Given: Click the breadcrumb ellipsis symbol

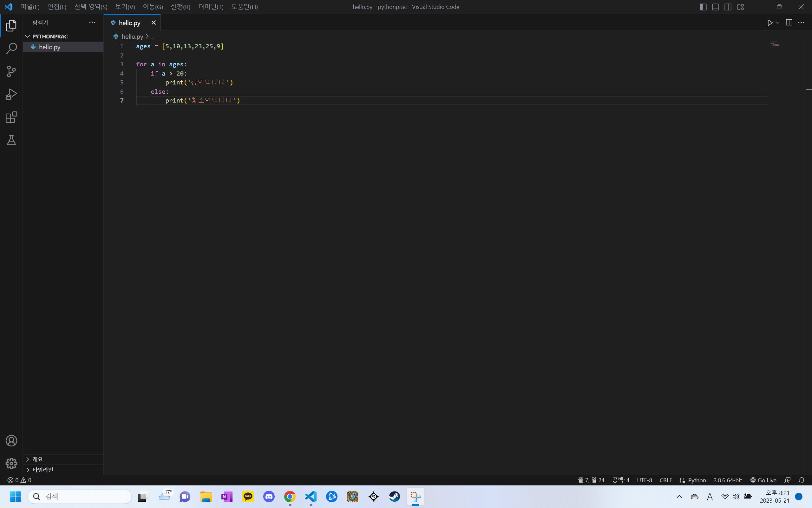Looking at the screenshot, I should click(x=153, y=36).
